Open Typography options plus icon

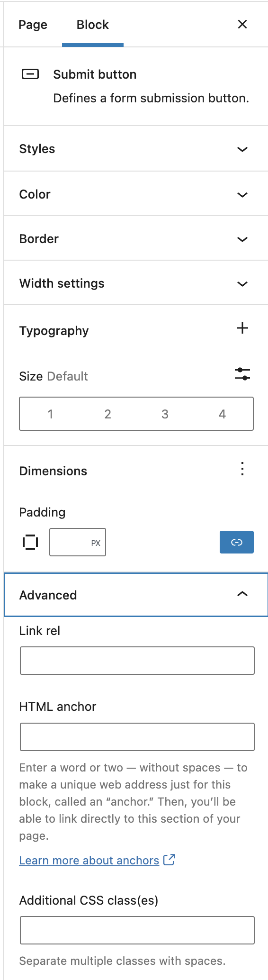click(242, 328)
